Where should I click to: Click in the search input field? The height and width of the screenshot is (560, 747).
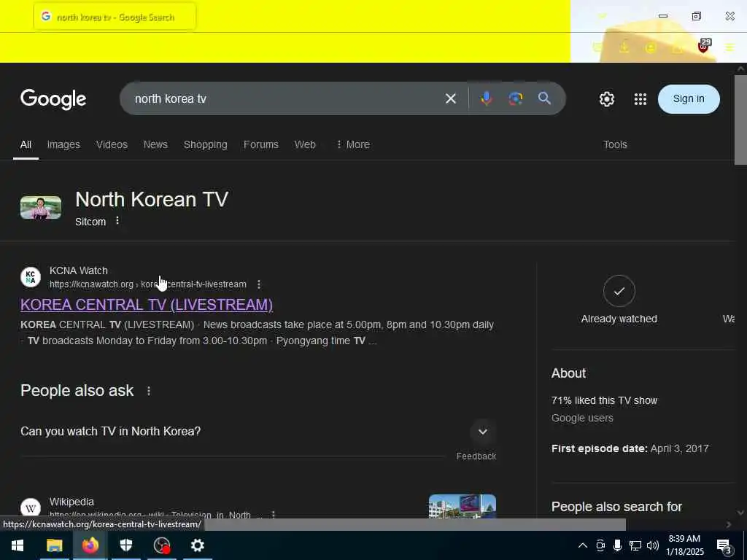click(x=286, y=98)
